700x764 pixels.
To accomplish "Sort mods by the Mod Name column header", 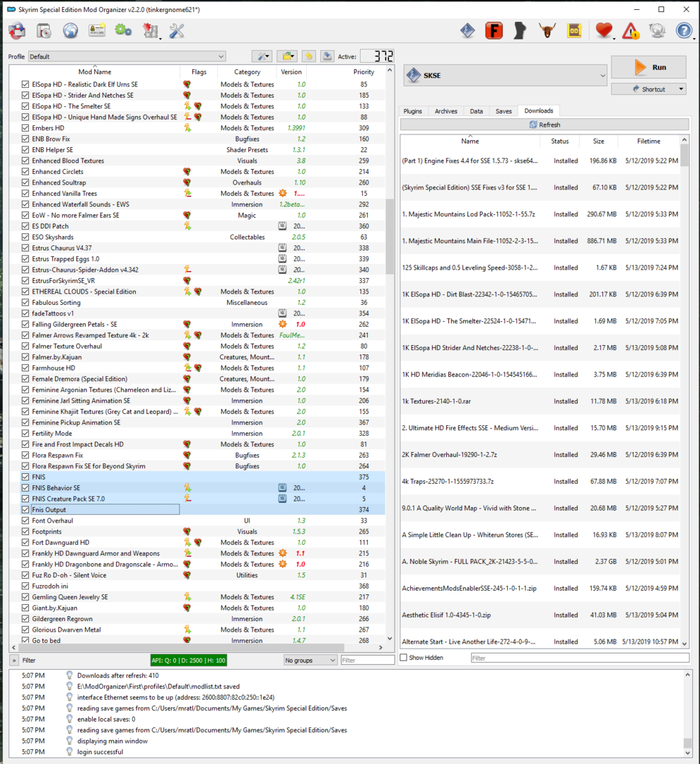I will [95, 71].
